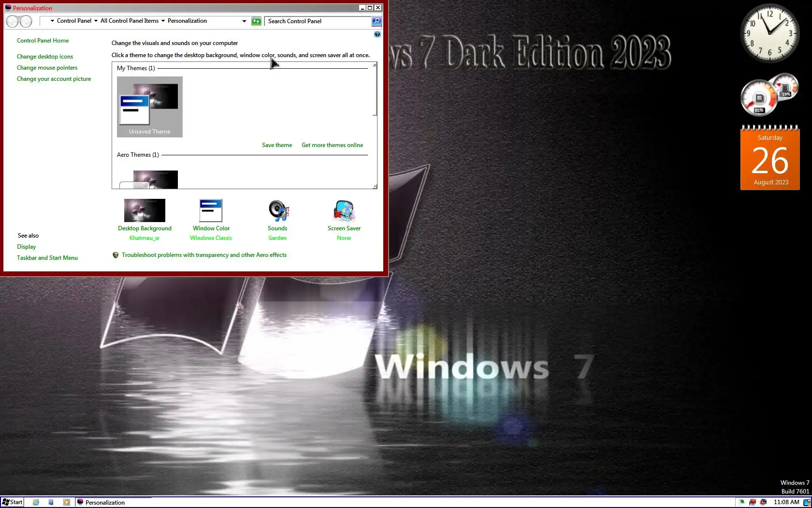Refresh the Control Panel address bar

click(256, 21)
